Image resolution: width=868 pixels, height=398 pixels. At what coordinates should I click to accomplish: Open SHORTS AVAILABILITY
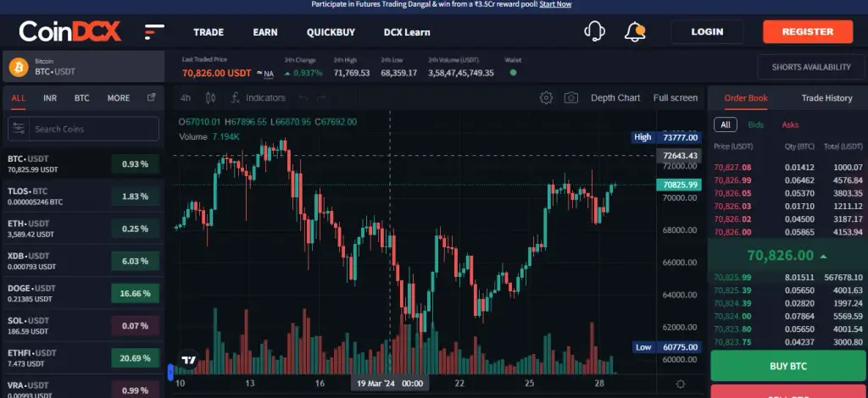(x=811, y=67)
